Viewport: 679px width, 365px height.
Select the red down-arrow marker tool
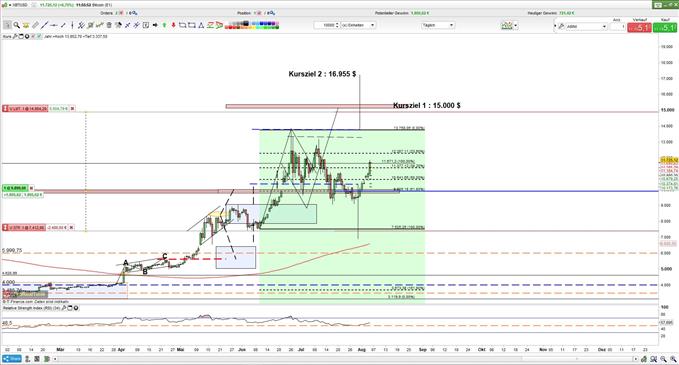click(x=174, y=25)
